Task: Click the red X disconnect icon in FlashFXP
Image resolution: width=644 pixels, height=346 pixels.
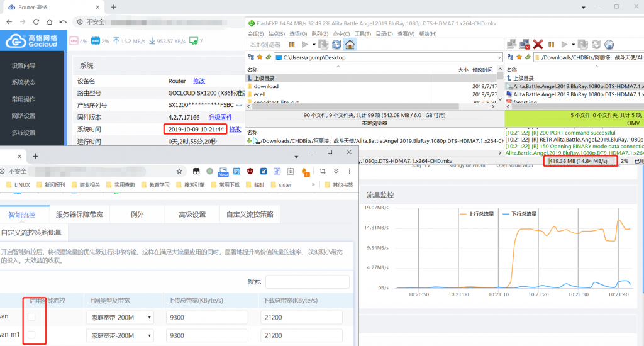Action: [x=538, y=44]
